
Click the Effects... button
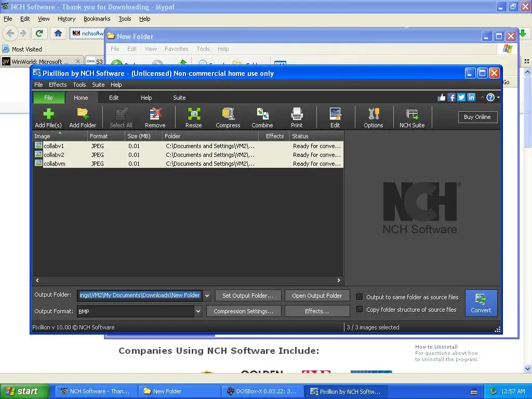(317, 311)
